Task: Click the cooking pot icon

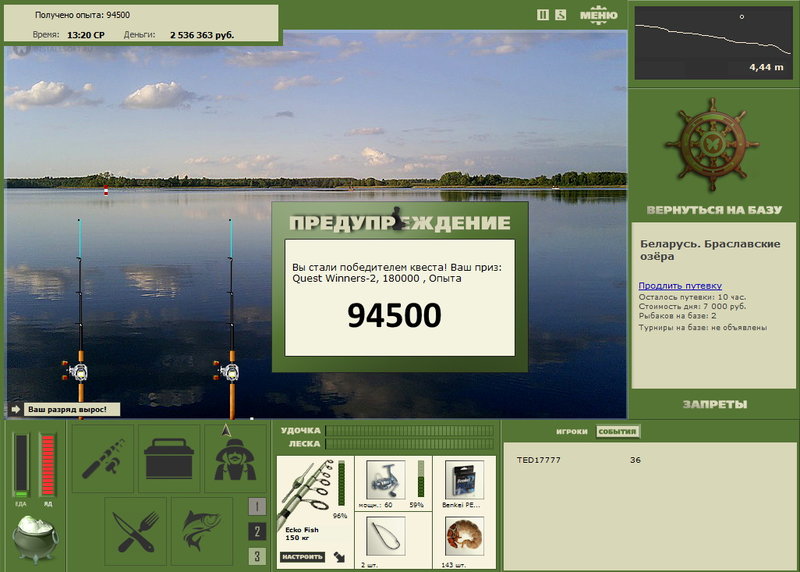Action: [35, 539]
